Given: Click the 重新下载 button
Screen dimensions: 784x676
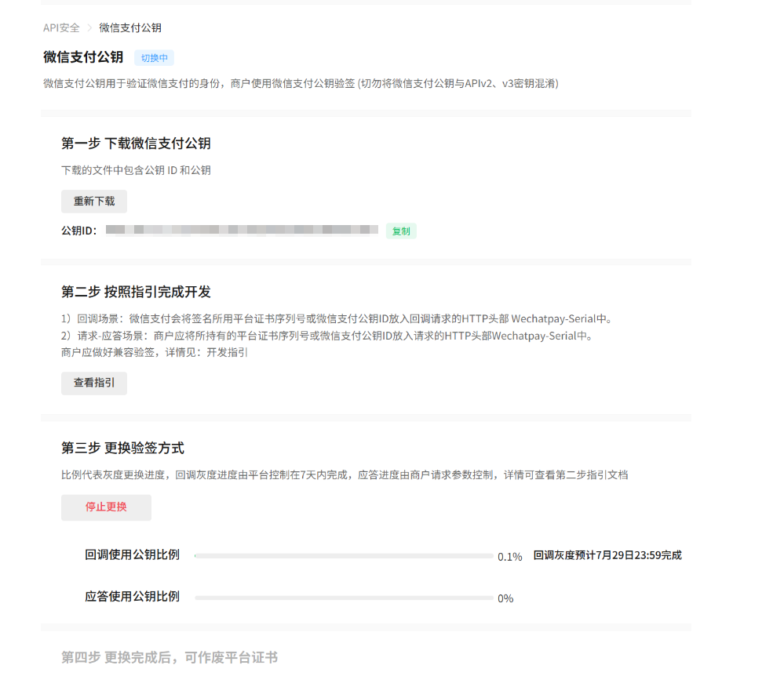Looking at the screenshot, I should [94, 202].
